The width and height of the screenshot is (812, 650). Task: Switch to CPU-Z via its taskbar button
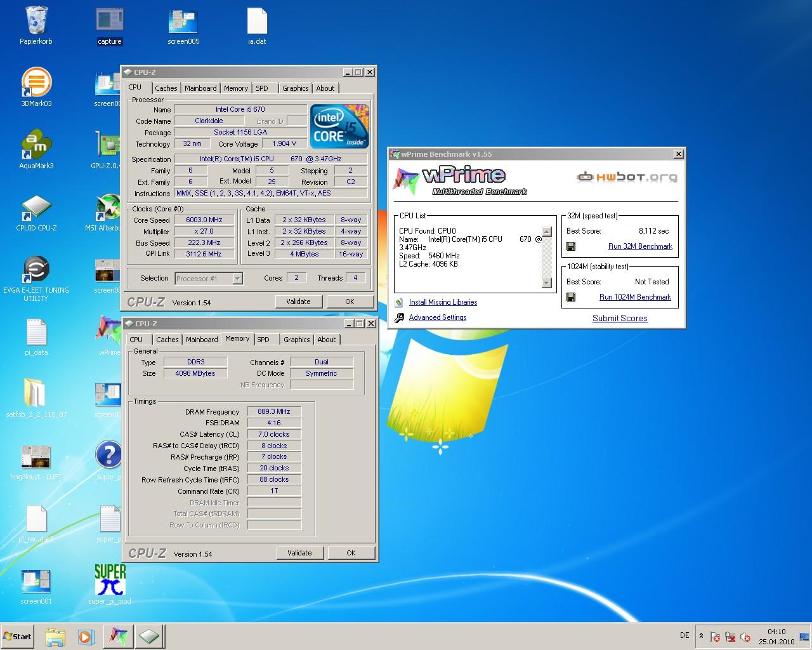[149, 636]
